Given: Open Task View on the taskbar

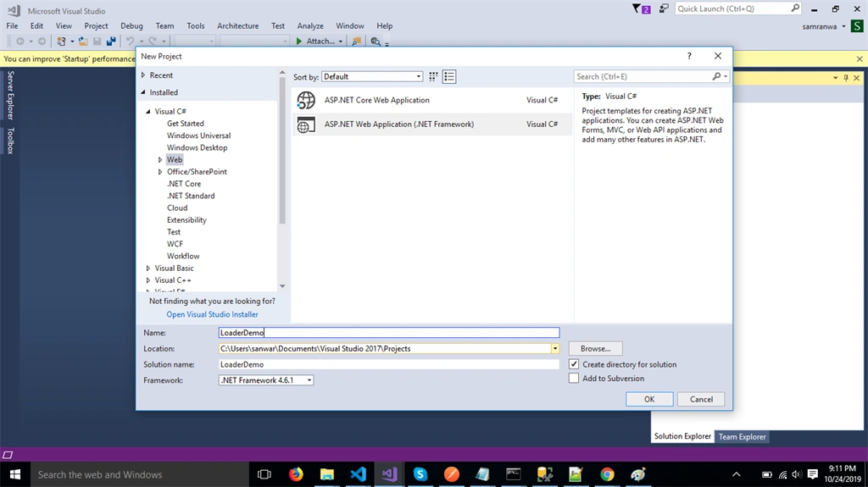Looking at the screenshot, I should point(264,474).
